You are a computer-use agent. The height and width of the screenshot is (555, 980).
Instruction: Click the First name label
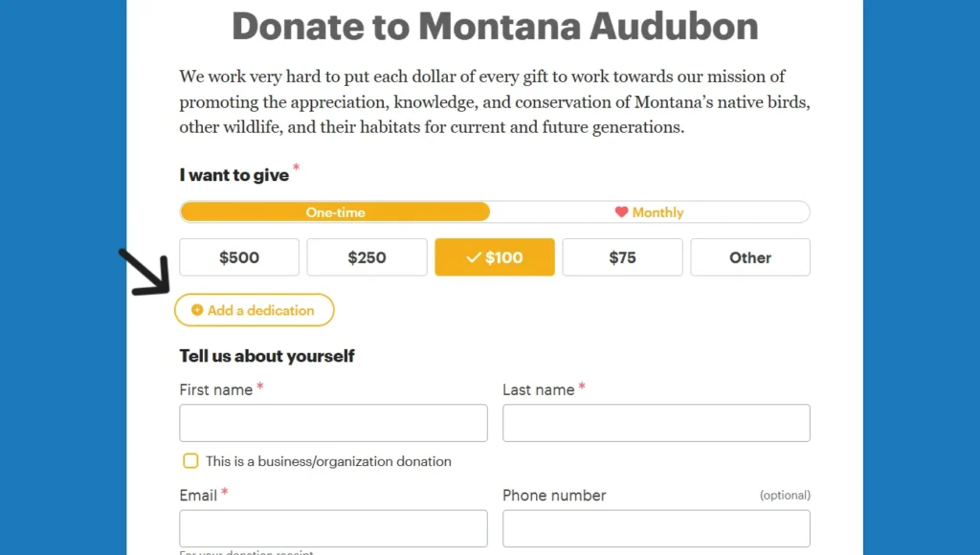pos(216,389)
